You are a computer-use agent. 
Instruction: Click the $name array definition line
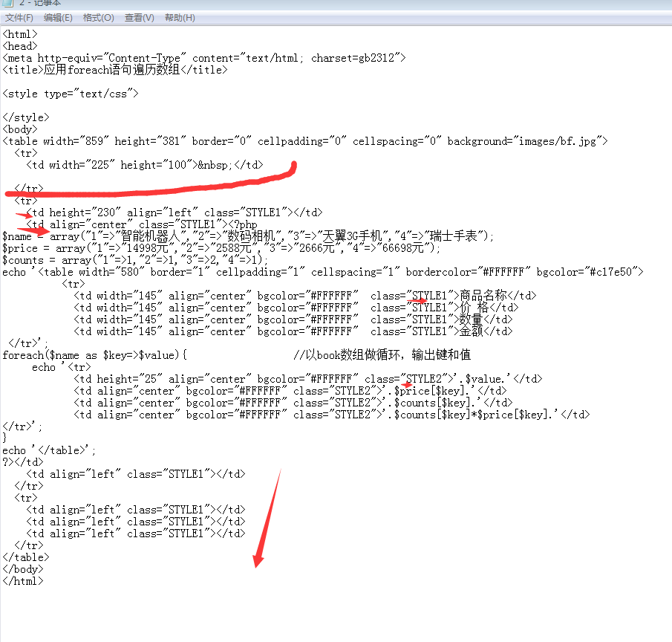(248, 236)
